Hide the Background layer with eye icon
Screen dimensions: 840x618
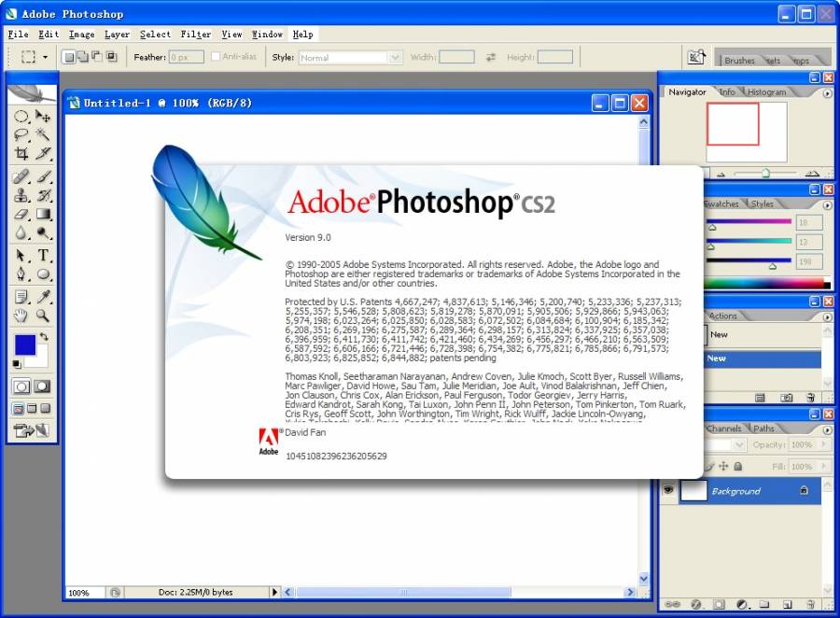[x=668, y=490]
